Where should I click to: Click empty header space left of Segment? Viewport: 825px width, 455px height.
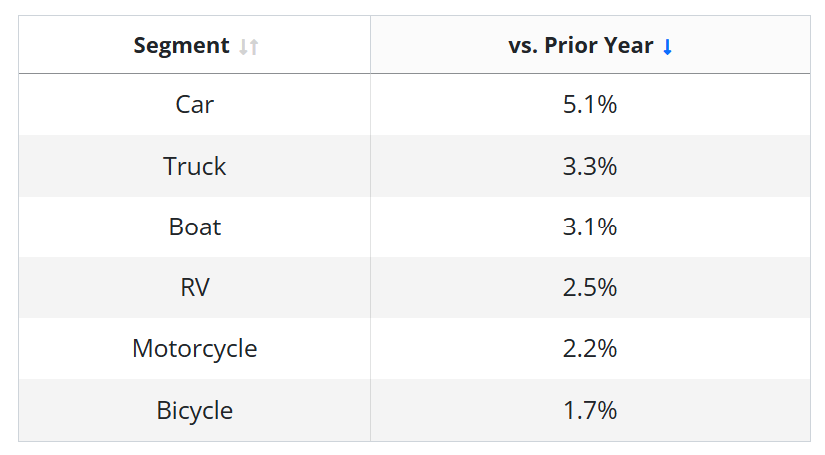75,46
